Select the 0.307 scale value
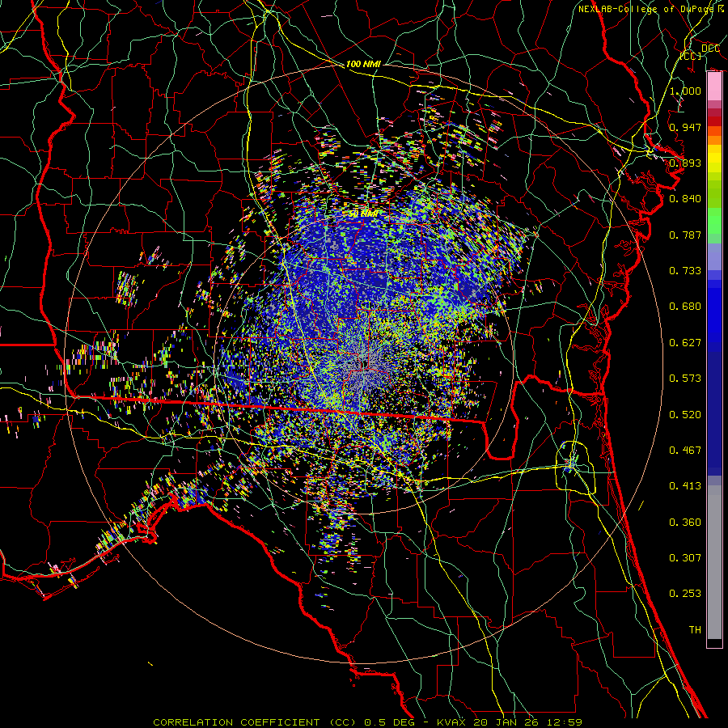Image resolution: width=728 pixels, height=728 pixels. tap(685, 558)
